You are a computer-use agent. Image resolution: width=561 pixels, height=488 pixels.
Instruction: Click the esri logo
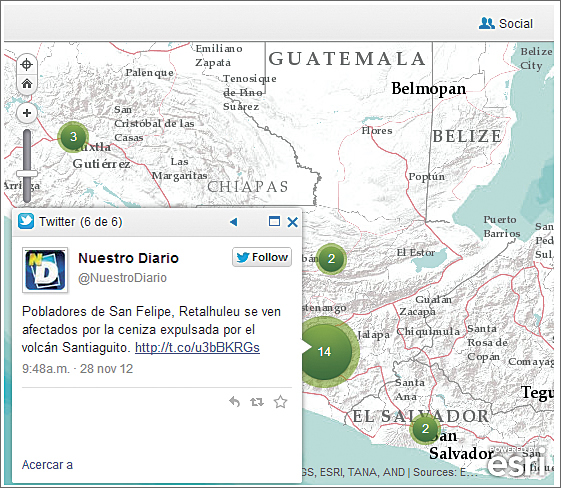517,462
